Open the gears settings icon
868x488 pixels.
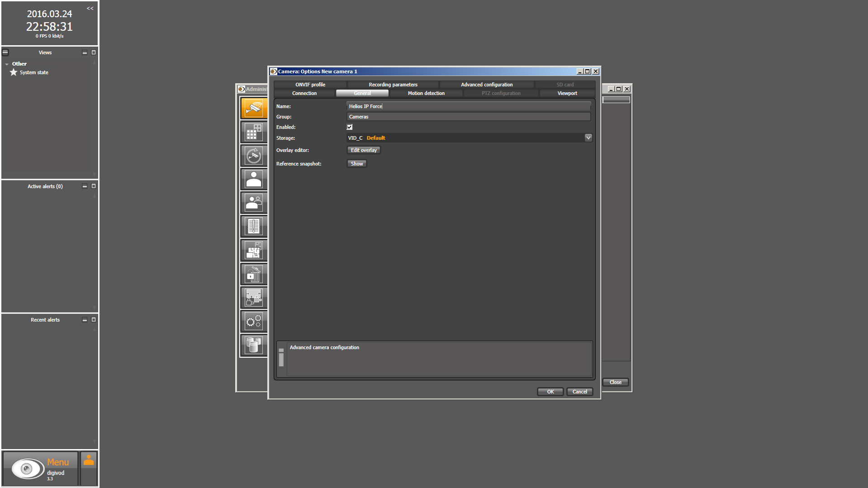[x=254, y=321]
